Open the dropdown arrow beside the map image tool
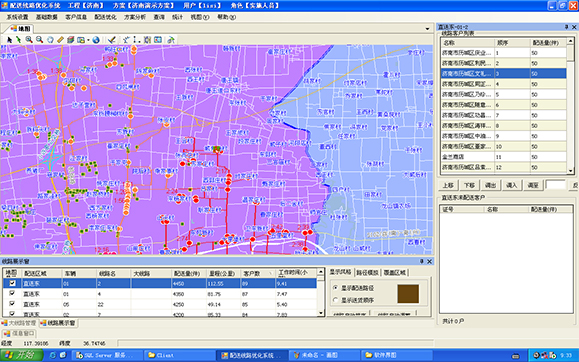Image resolution: width=579 pixels, height=362 pixels. point(88,40)
